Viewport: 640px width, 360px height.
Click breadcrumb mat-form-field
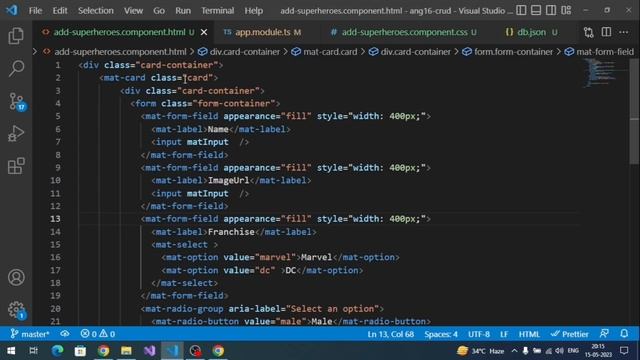click(x=605, y=52)
